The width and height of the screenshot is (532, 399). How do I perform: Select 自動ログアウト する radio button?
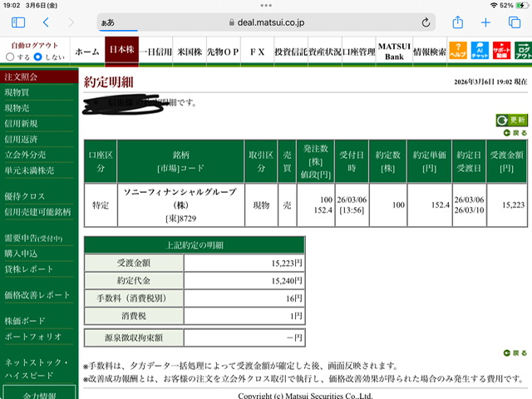pyautogui.click(x=10, y=57)
